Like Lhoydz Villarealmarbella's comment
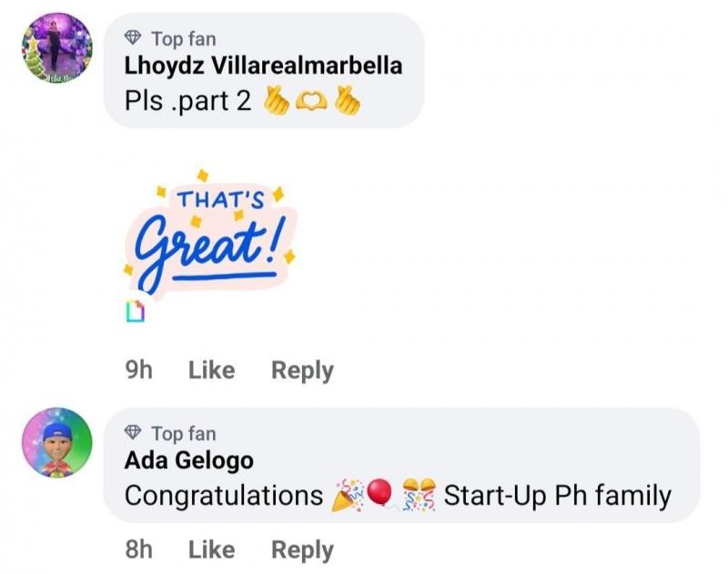Image resolution: width=728 pixels, height=574 pixels. click(211, 370)
